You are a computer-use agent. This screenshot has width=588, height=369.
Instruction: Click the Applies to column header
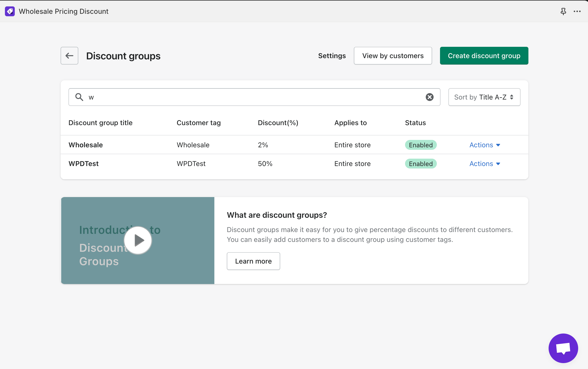point(351,123)
